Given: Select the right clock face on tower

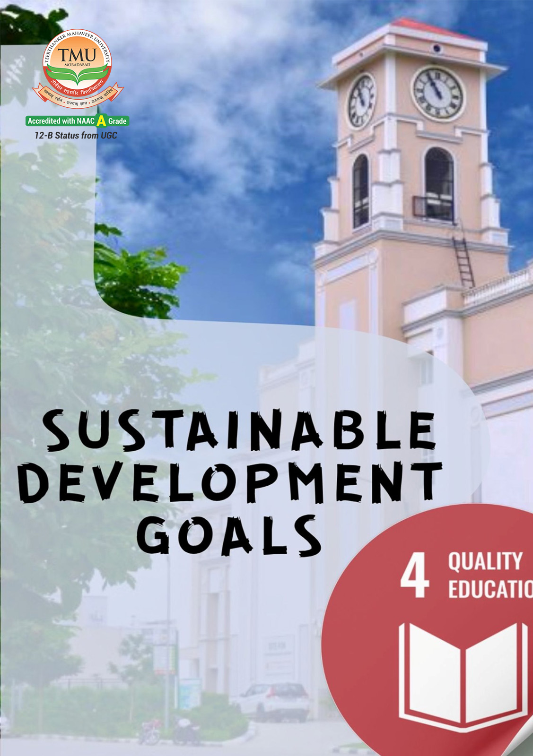Looking at the screenshot, I should (437, 93).
